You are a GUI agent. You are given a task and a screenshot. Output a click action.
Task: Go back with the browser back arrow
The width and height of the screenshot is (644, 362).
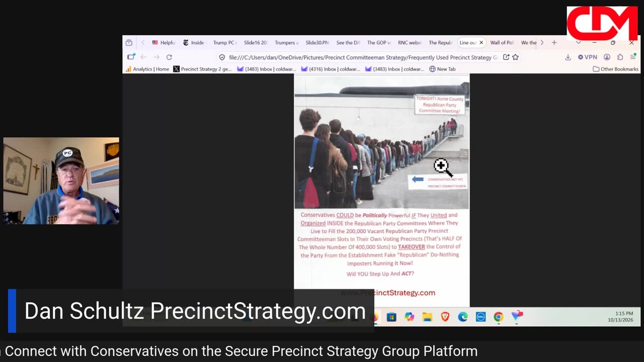point(144,57)
